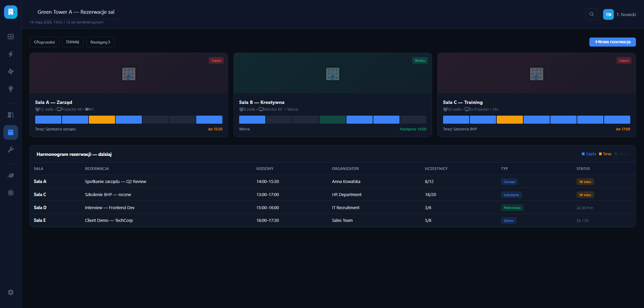The image size is (644, 308).
Task: Click the orange current slot on Sala A
Action: point(102,120)
